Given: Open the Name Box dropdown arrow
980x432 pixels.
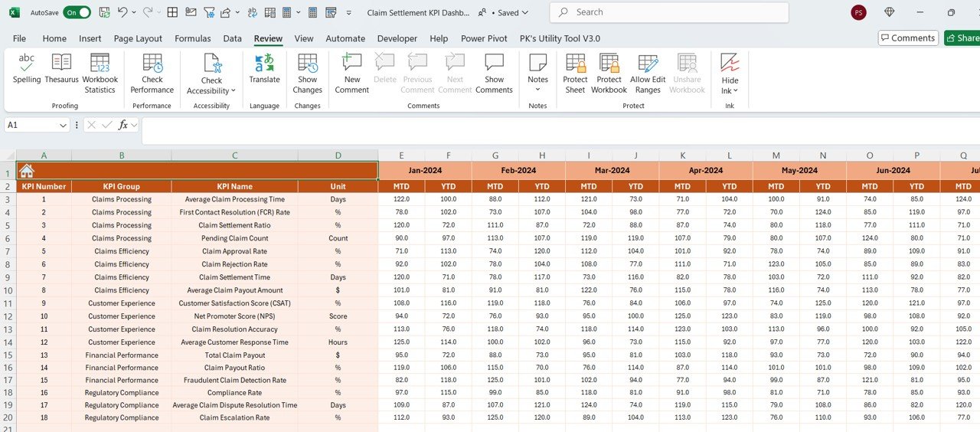Looking at the screenshot, I should 64,125.
